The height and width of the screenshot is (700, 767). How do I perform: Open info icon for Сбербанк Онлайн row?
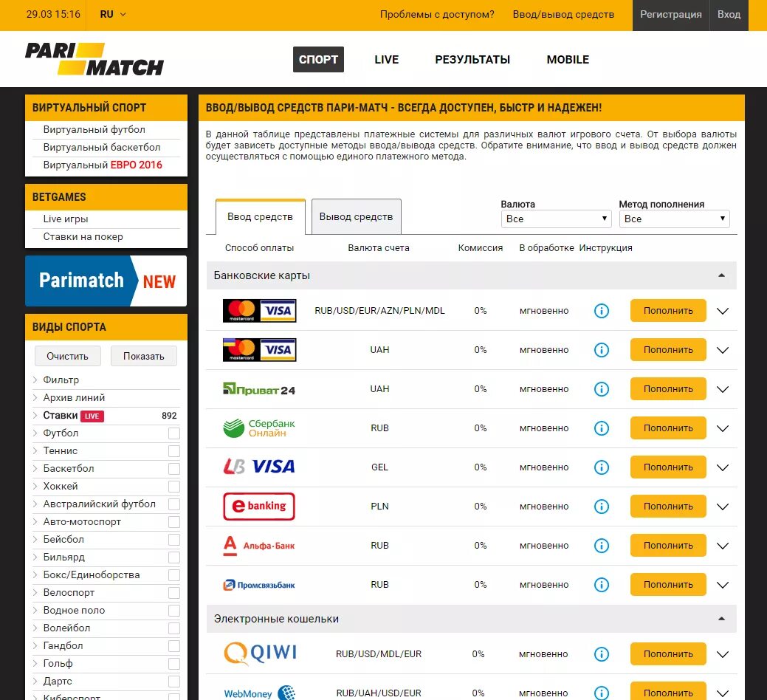tap(601, 428)
